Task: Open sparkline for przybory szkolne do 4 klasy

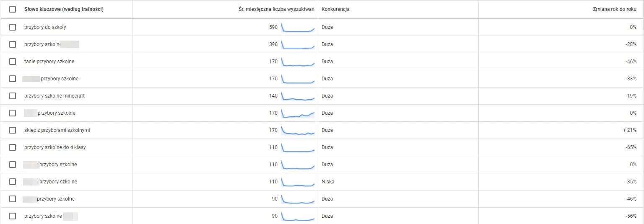Action: click(x=298, y=147)
